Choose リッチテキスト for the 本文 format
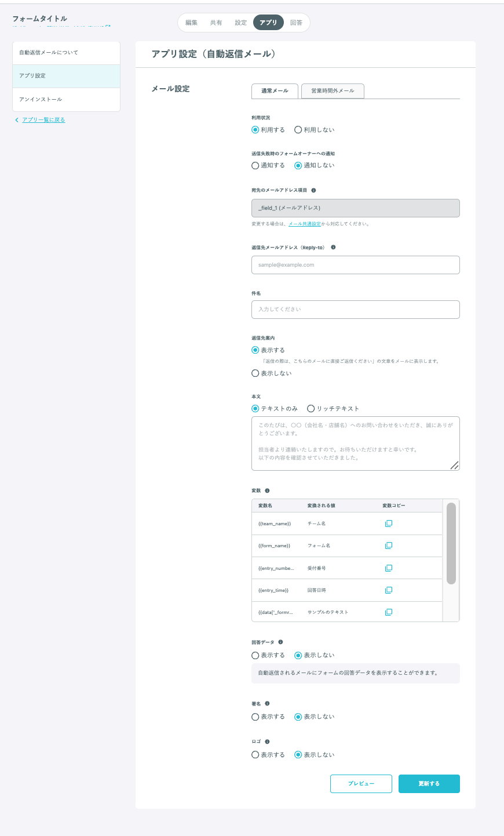Image resolution: width=504 pixels, height=836 pixels. 311,409
